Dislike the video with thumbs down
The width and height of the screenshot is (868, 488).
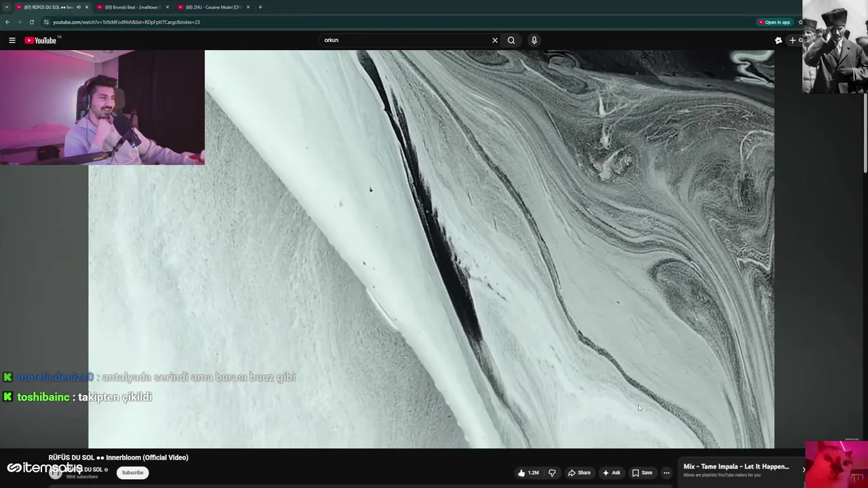click(x=552, y=473)
